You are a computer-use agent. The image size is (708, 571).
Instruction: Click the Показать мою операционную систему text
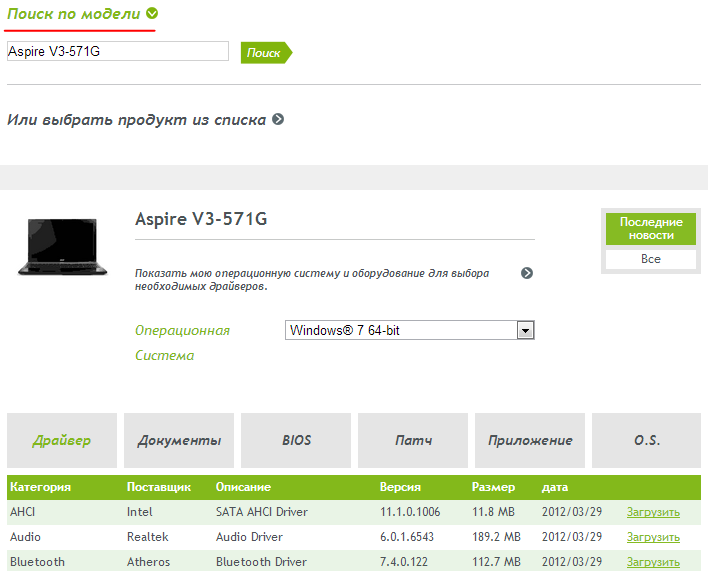tap(312, 279)
